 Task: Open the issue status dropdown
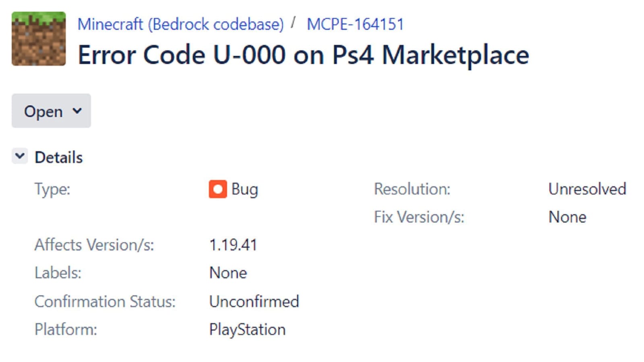pyautogui.click(x=51, y=111)
